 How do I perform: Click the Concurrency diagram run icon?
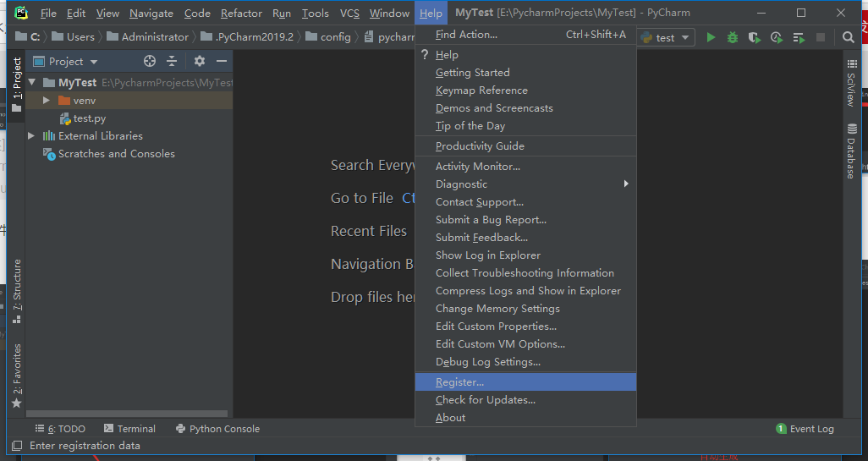799,37
